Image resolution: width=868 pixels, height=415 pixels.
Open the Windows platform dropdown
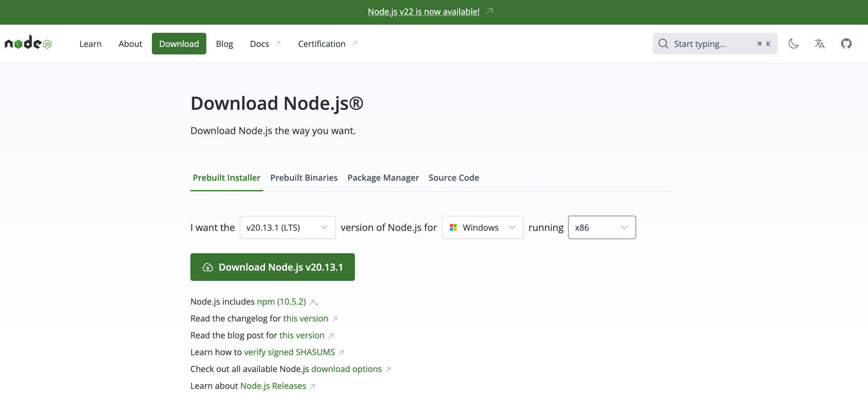click(482, 227)
